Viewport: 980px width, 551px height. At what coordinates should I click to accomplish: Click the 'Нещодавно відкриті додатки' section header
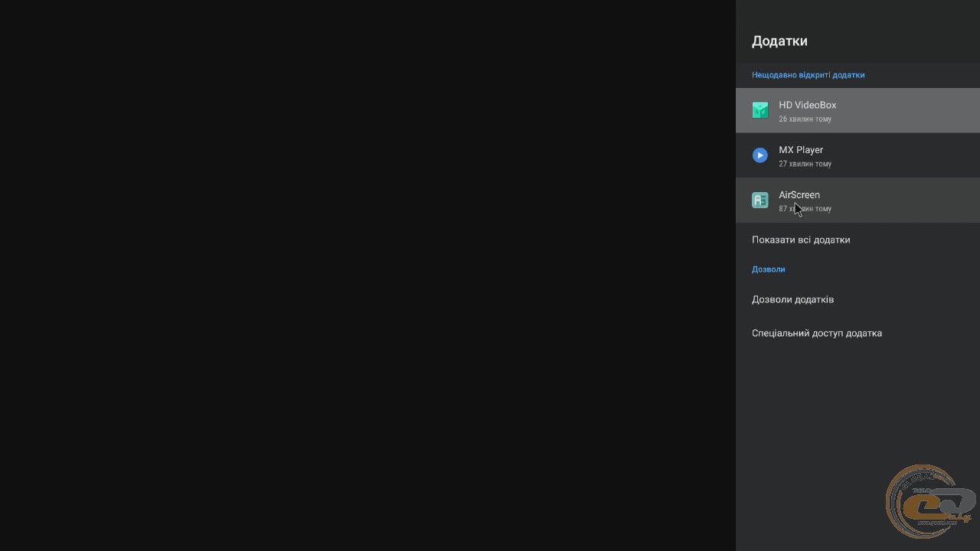808,75
